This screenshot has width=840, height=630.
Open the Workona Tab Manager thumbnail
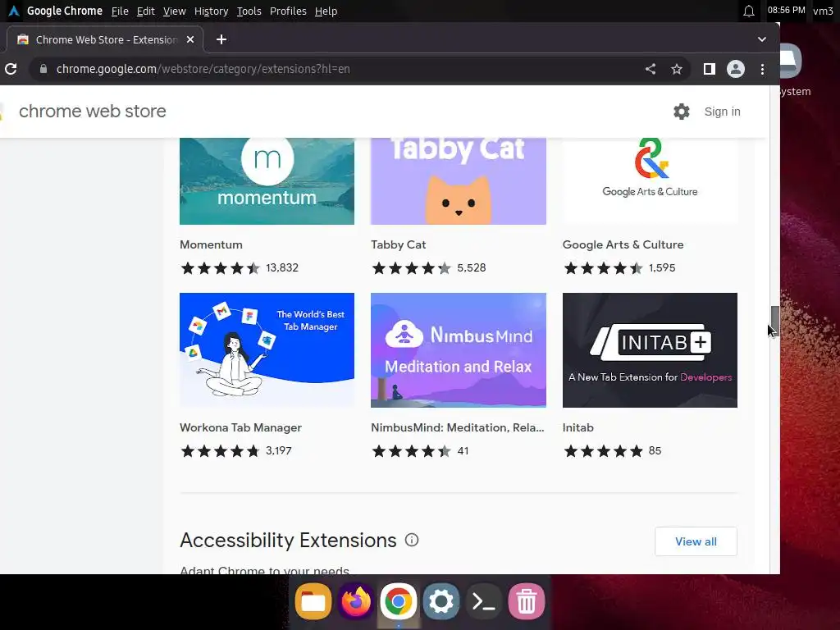click(x=267, y=349)
